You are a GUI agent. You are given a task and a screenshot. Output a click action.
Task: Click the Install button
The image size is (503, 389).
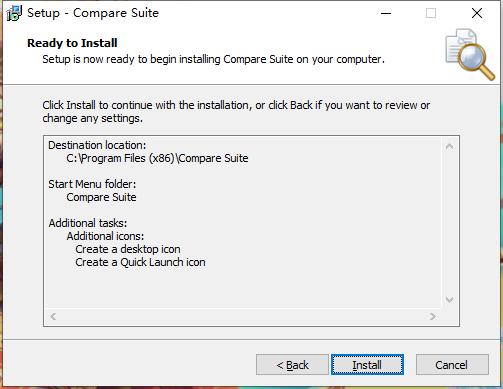point(367,365)
